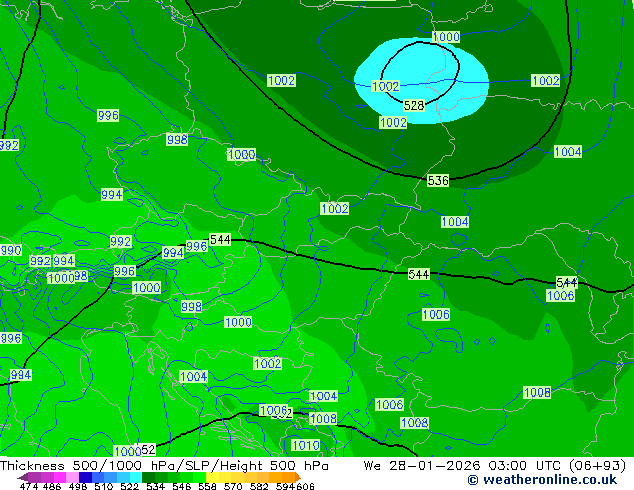The height and width of the screenshot is (490, 634).
Task: Click legend value 570
Action: point(233,486)
